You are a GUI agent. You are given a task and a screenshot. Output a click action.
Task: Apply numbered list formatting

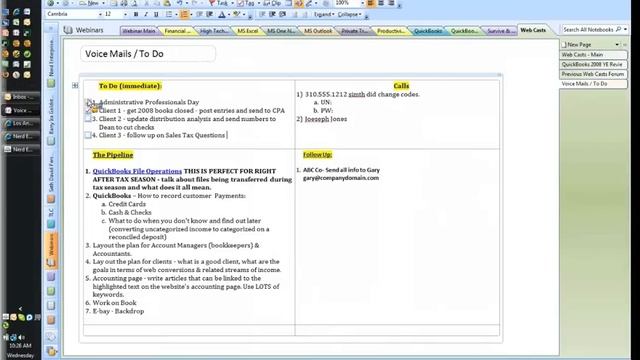pos(184,14)
